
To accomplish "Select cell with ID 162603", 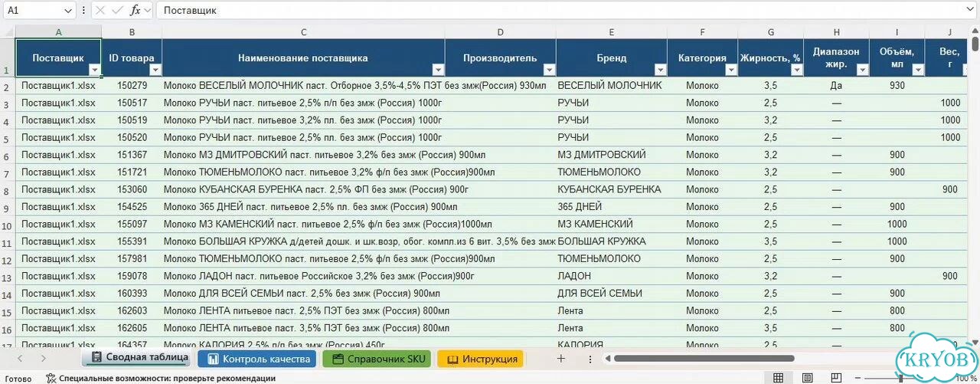I will pos(132,311).
